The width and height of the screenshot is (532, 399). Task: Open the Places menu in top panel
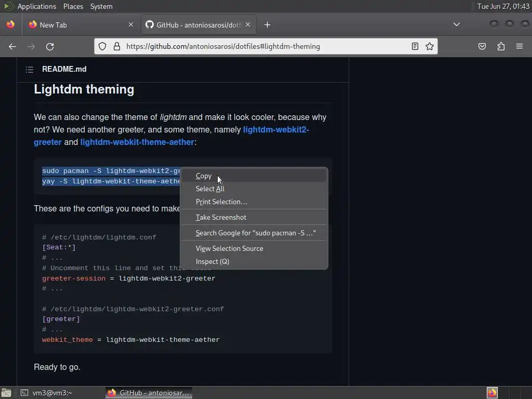[x=73, y=6]
